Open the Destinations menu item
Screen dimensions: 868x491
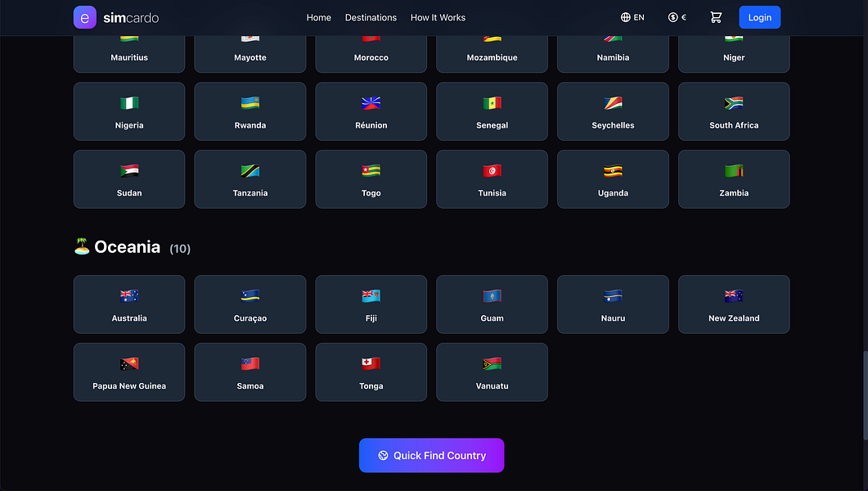click(371, 17)
